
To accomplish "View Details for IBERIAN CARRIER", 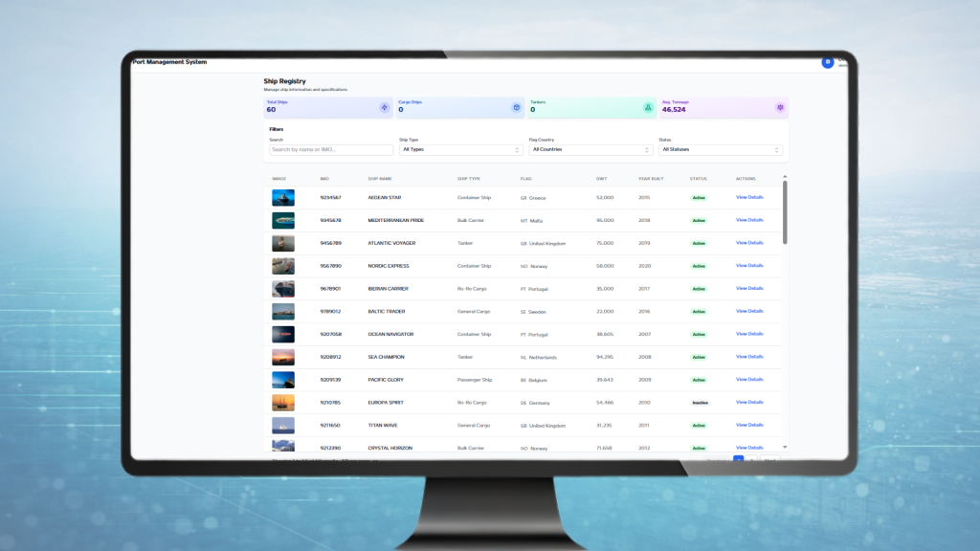I will pyautogui.click(x=749, y=289).
